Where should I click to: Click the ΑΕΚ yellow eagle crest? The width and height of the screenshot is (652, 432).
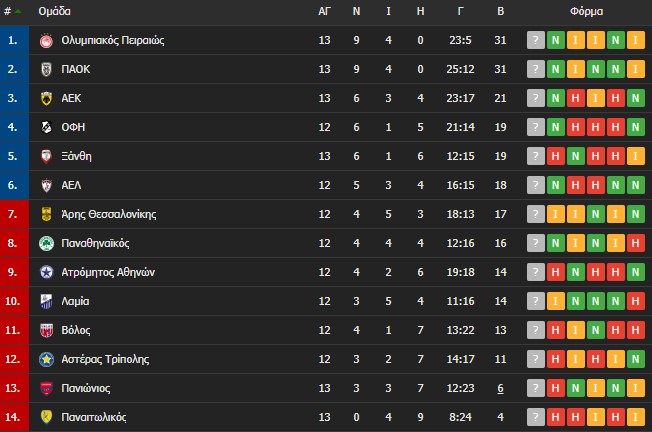tap(46, 99)
